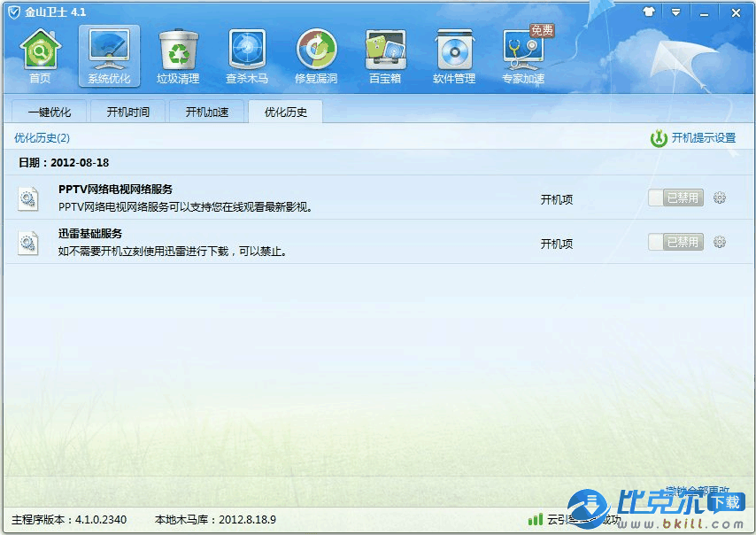This screenshot has width=756, height=535.
Task: Open 专家加速 expert acceleration
Action: point(523,56)
